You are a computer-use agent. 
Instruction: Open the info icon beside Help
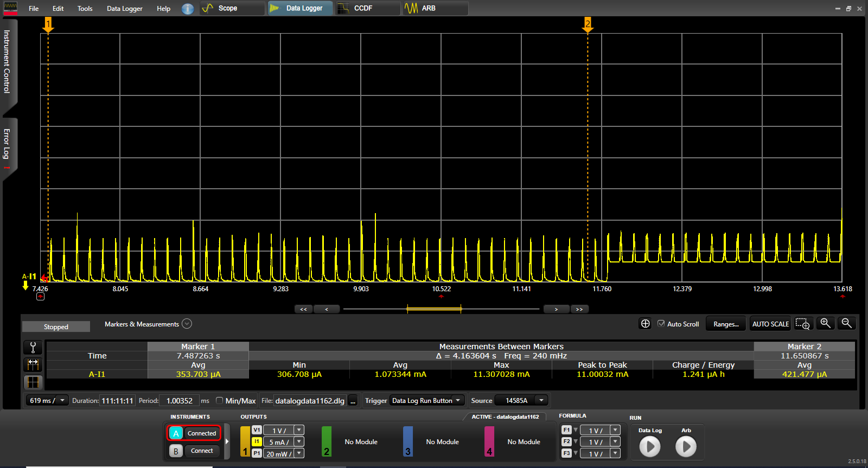coord(188,9)
